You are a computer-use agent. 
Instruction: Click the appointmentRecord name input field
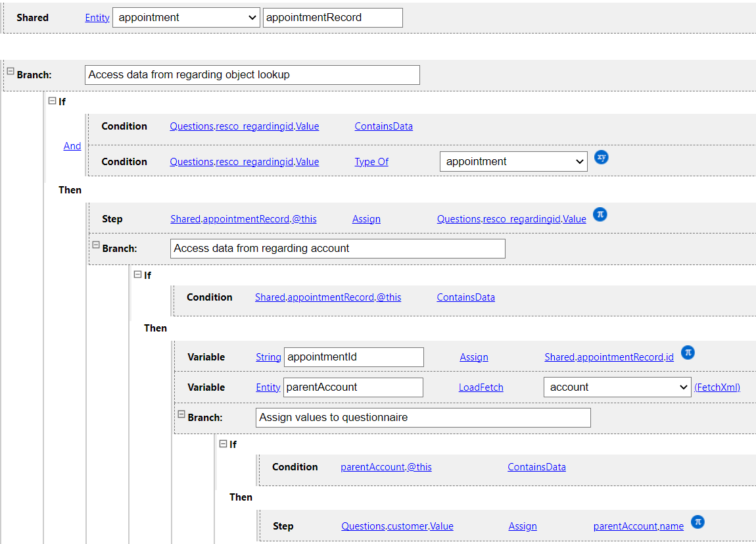332,18
